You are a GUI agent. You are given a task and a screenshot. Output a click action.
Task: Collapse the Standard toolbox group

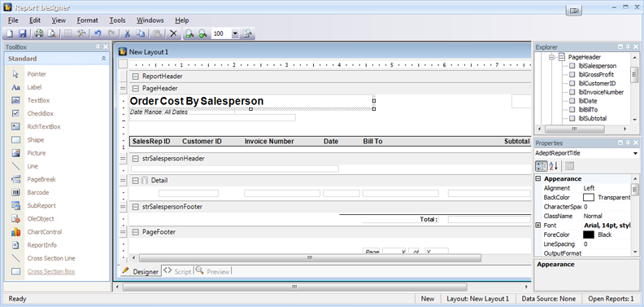coord(103,59)
